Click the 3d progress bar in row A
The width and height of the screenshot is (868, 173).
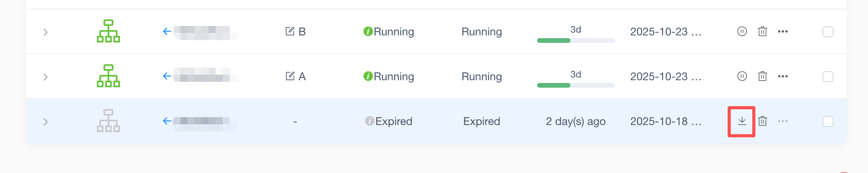[575, 85]
